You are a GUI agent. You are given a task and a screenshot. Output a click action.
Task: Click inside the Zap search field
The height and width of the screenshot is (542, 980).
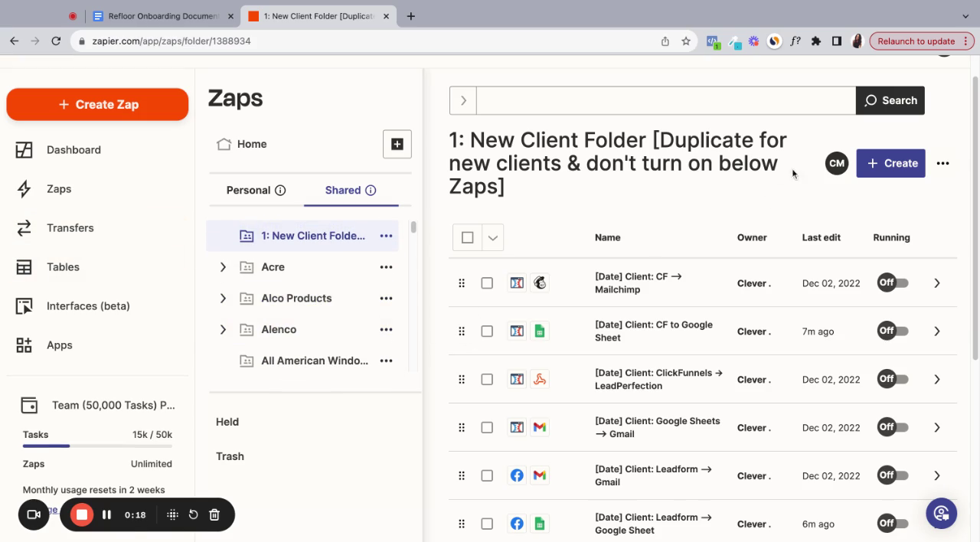coord(665,100)
